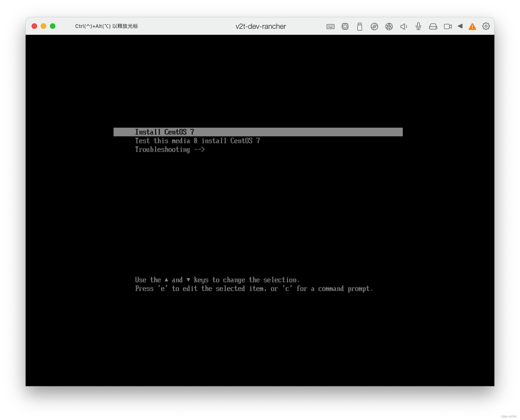Click the red close window button
This screenshot has height=420, width=520.
coord(34,26)
